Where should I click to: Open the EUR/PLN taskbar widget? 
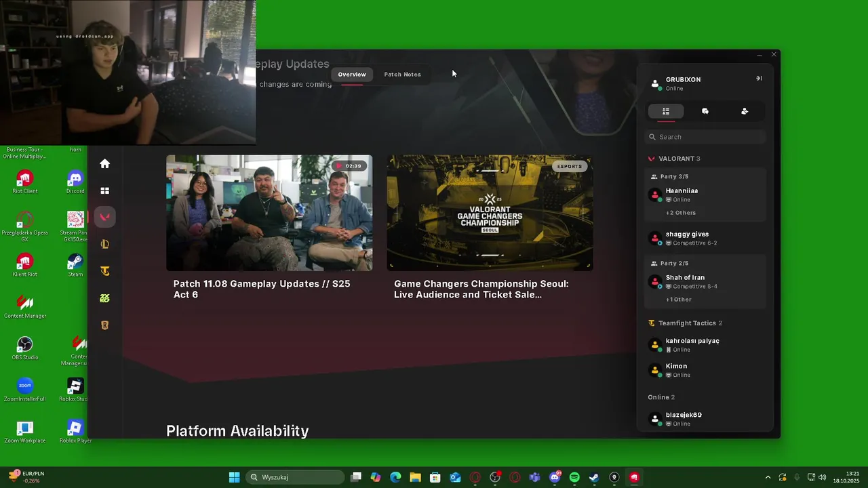(x=25, y=477)
